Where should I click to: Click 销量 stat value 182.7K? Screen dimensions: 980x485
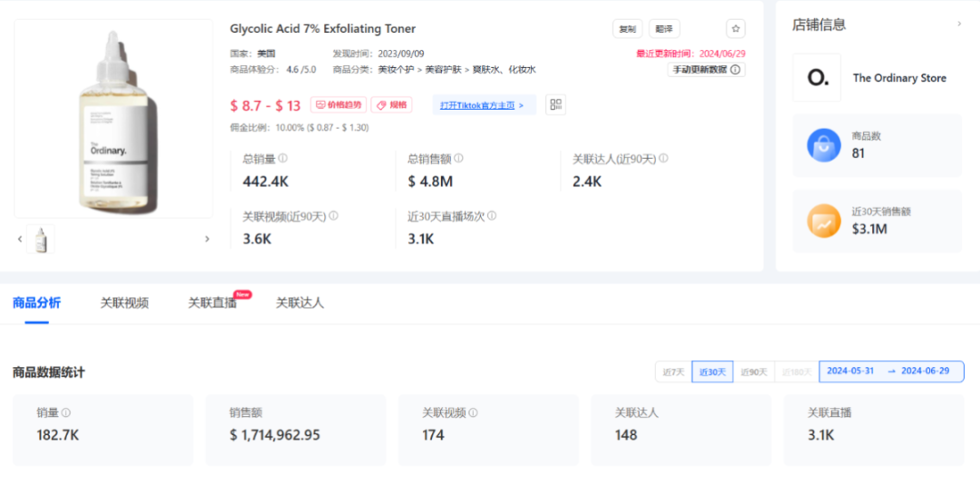(57, 435)
